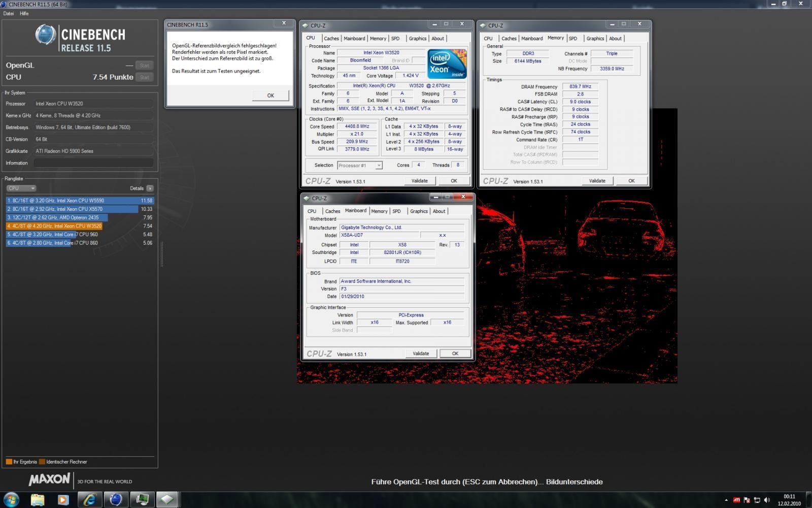Click OK in the CPU-Z processor window
This screenshot has width=812, height=508.
454,181
